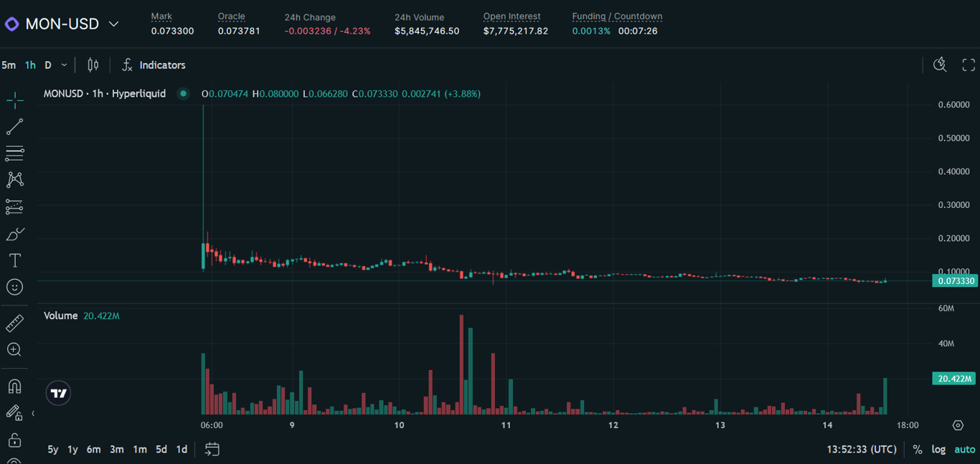
Task: Select the crosshair cursor tool
Action: [x=14, y=100]
